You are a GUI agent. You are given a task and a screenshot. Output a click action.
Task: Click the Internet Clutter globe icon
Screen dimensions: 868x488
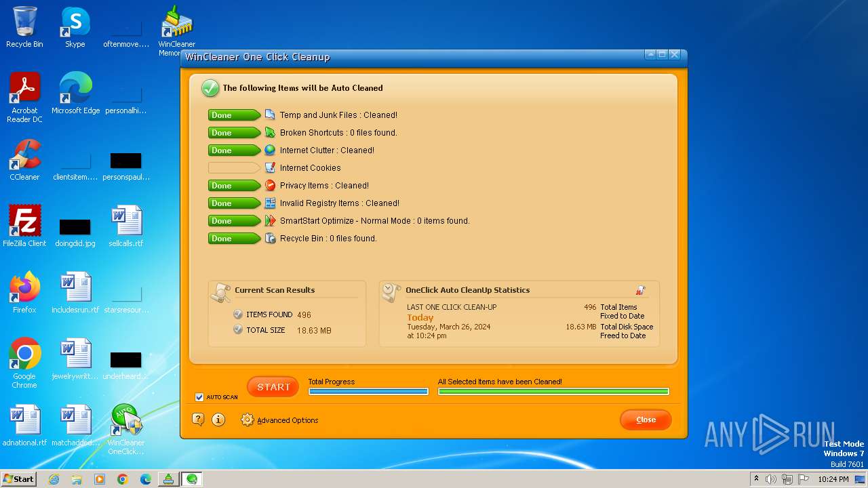click(x=270, y=150)
